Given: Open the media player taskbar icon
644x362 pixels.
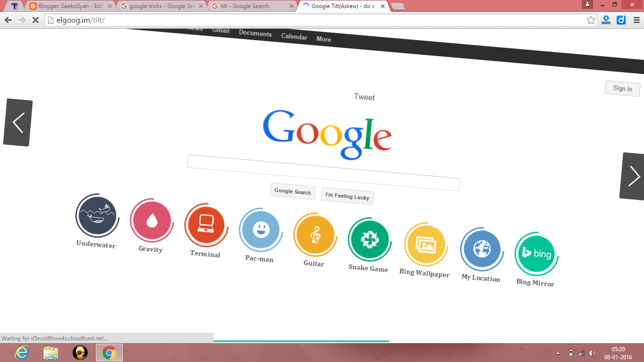Looking at the screenshot, I should (x=80, y=353).
